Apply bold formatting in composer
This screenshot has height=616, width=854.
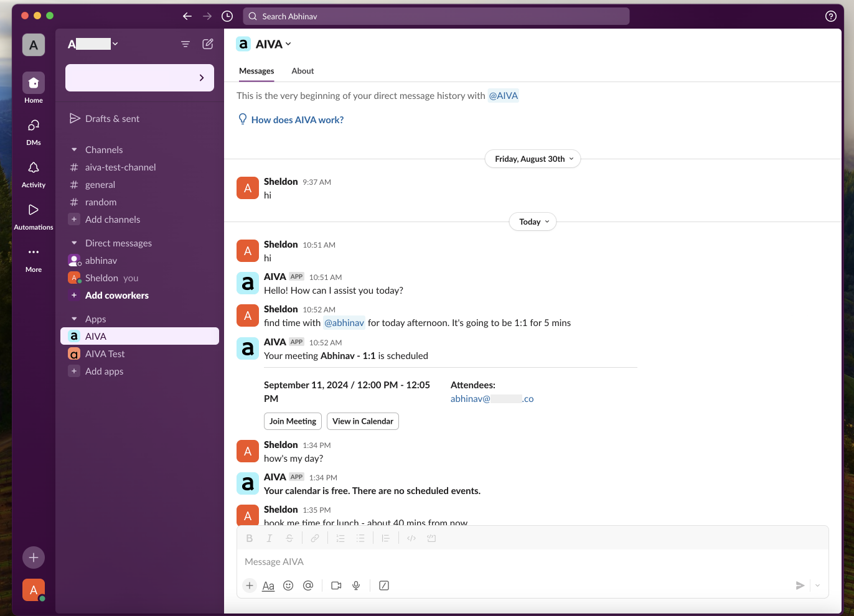coord(250,538)
